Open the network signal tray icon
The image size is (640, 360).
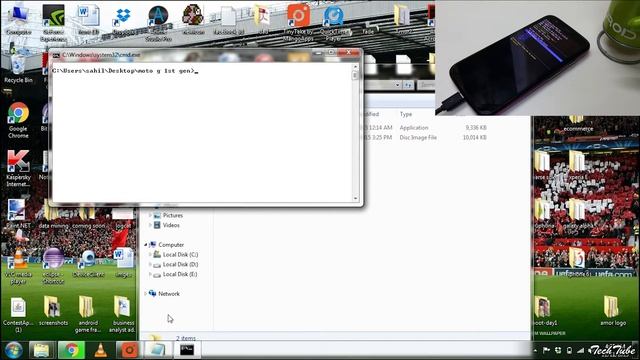pyautogui.click(x=580, y=350)
